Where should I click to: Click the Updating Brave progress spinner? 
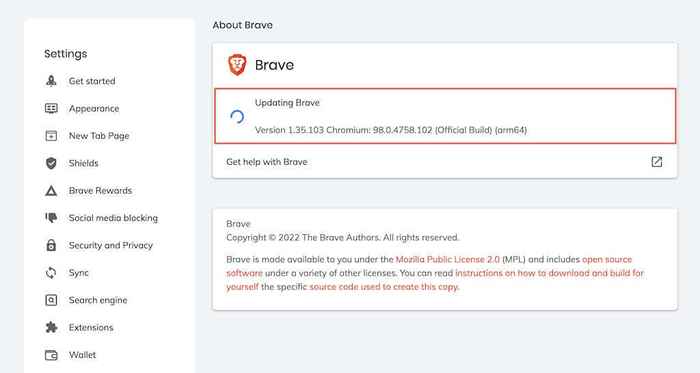click(x=237, y=116)
